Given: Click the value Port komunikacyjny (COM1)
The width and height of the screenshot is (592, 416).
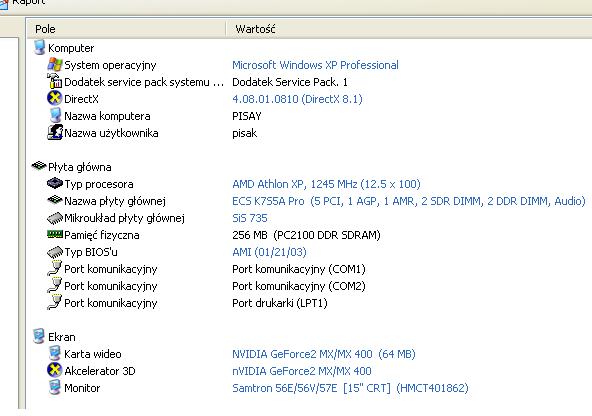Looking at the screenshot, I should [299, 269].
